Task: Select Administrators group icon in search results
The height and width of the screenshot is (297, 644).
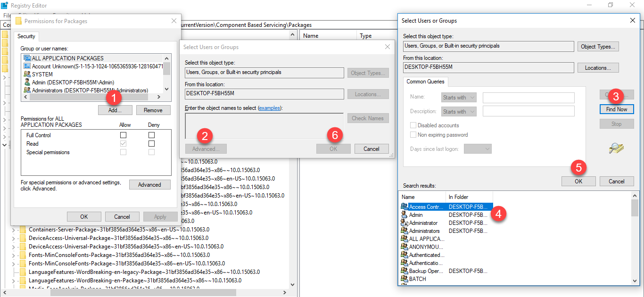Action: (x=404, y=231)
